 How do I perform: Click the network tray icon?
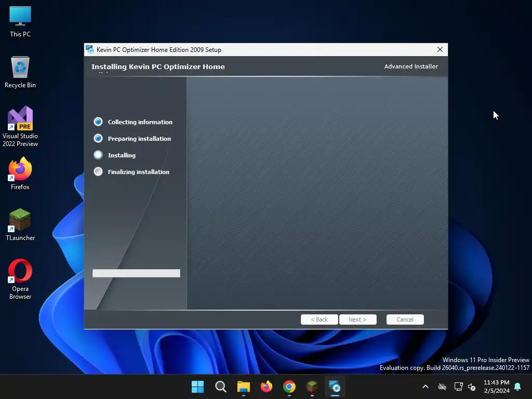coord(458,387)
